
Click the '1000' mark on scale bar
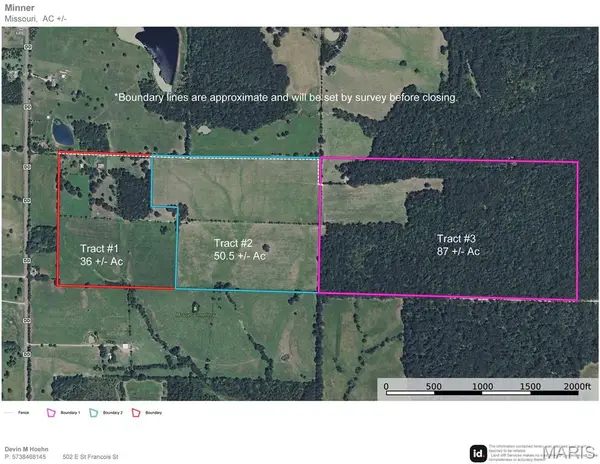pyautogui.click(x=482, y=386)
